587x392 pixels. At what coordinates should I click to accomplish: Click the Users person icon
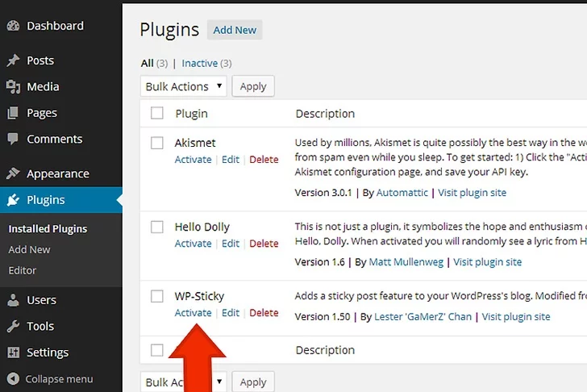[13, 300]
